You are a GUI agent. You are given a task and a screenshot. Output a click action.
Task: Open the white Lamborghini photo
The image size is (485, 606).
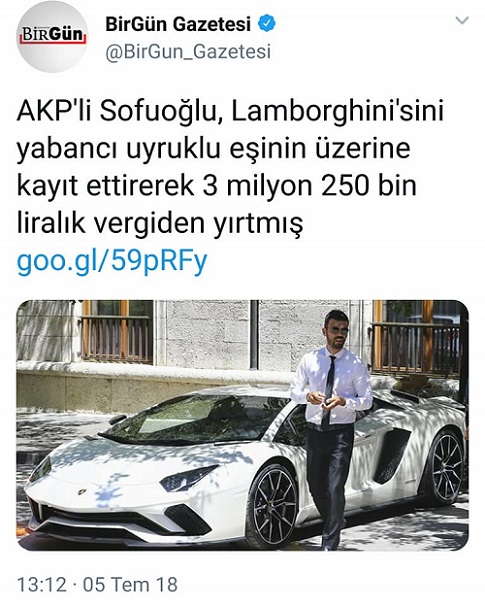(243, 426)
